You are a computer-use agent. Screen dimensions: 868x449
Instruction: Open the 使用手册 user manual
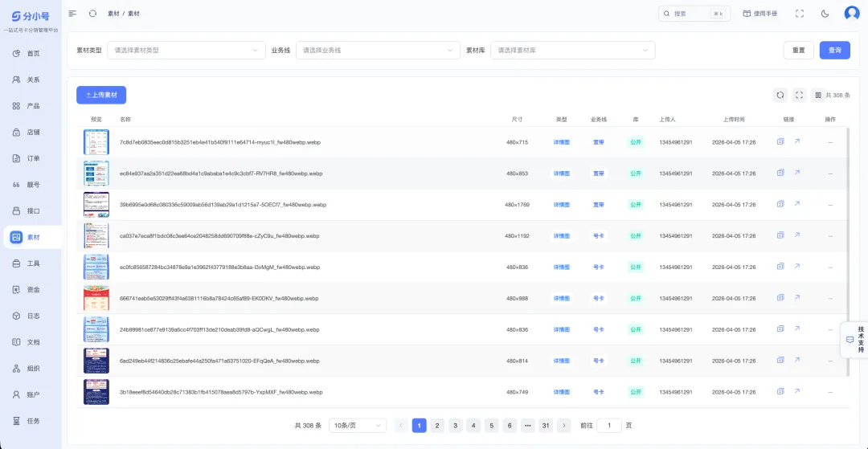point(760,14)
